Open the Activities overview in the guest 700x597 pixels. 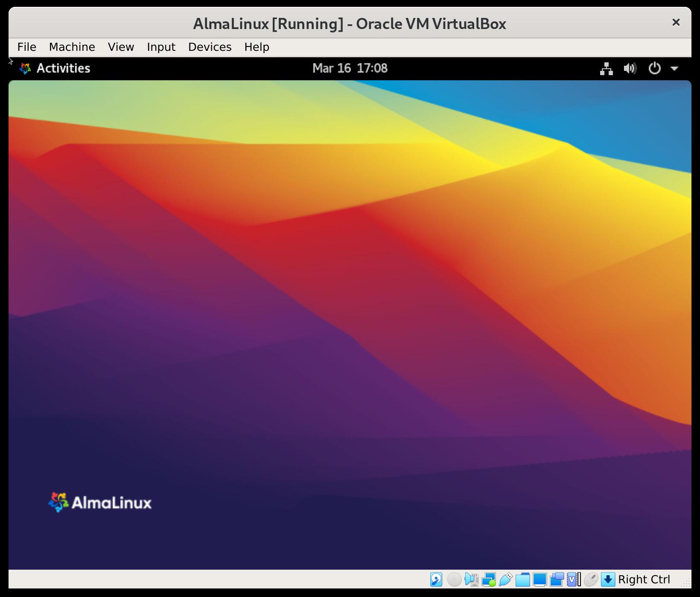pos(63,68)
